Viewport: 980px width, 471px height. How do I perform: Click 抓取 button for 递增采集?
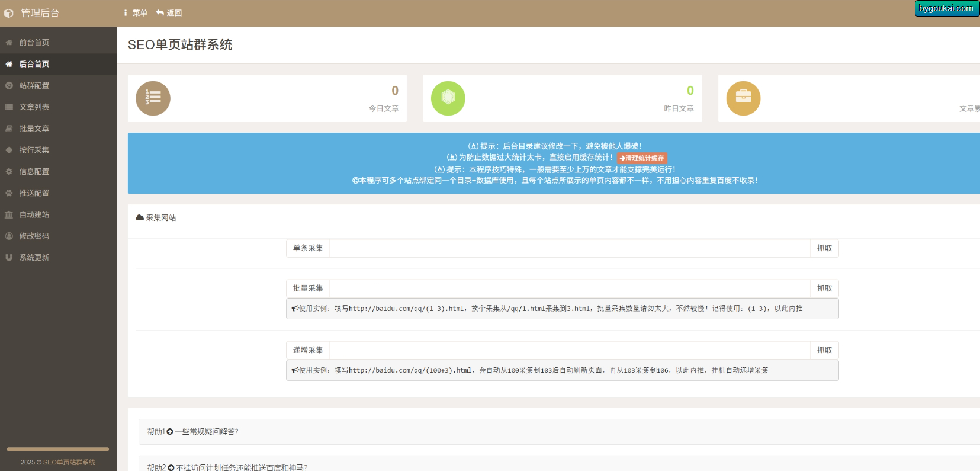824,350
